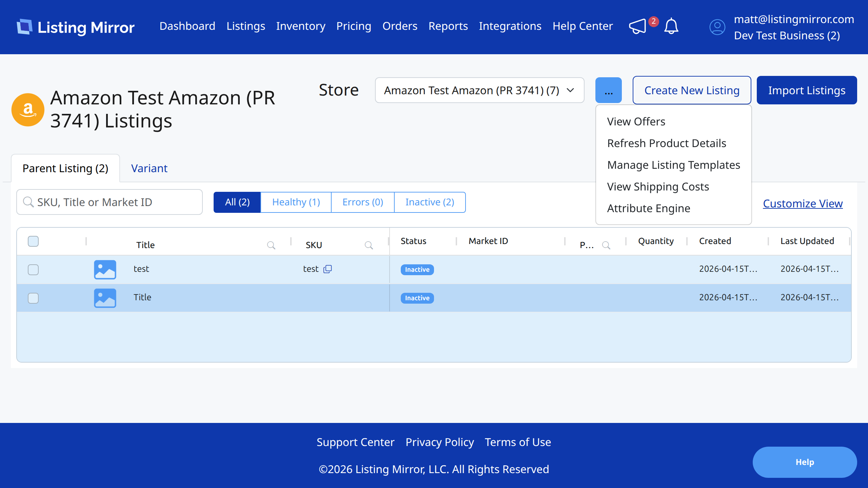The image size is (868, 488).
Task: Click the Dev Test Business (2) account label
Action: point(787,36)
